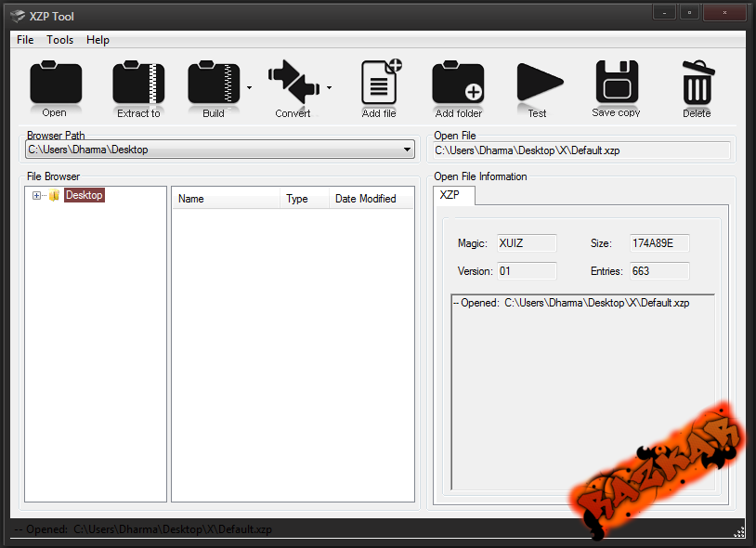Click the Version field showing 01

click(527, 271)
